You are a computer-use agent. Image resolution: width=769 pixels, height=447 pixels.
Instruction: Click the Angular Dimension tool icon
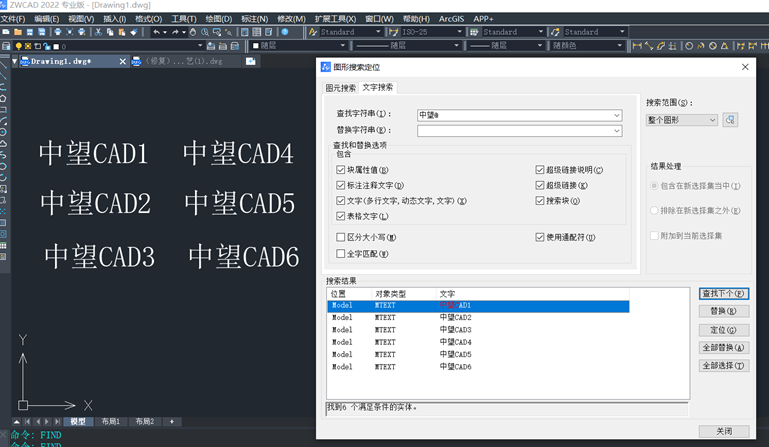pos(724,46)
